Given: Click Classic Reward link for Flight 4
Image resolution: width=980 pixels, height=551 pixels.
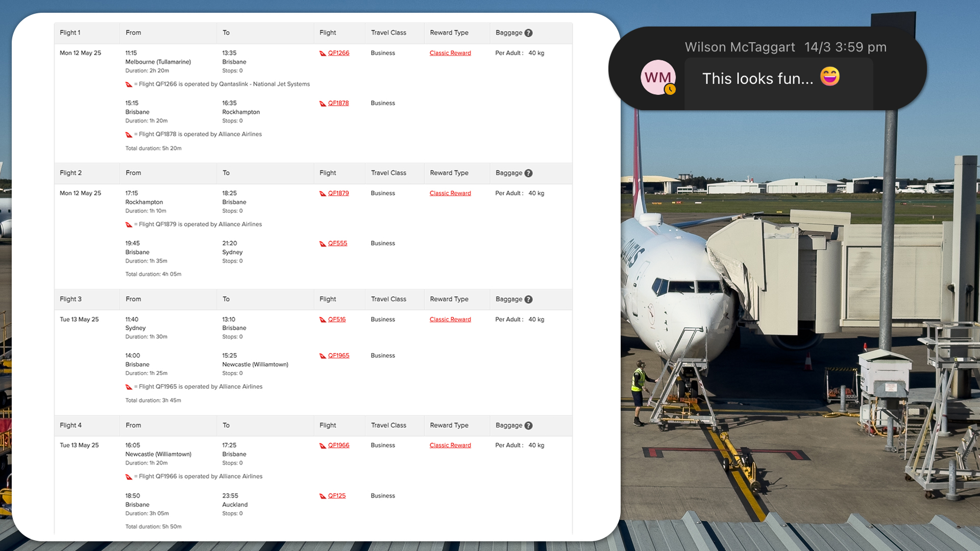Looking at the screenshot, I should pos(450,445).
